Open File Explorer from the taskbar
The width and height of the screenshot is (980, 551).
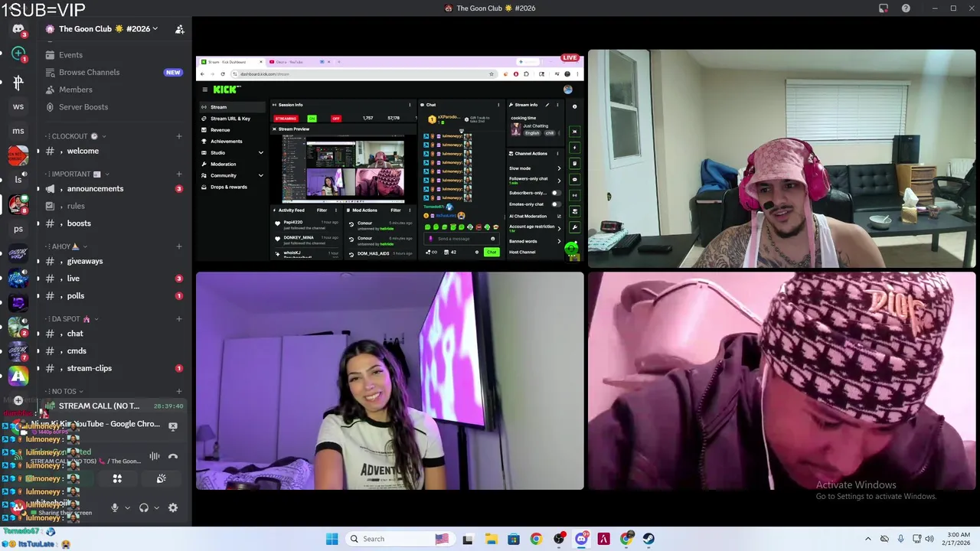click(x=491, y=539)
